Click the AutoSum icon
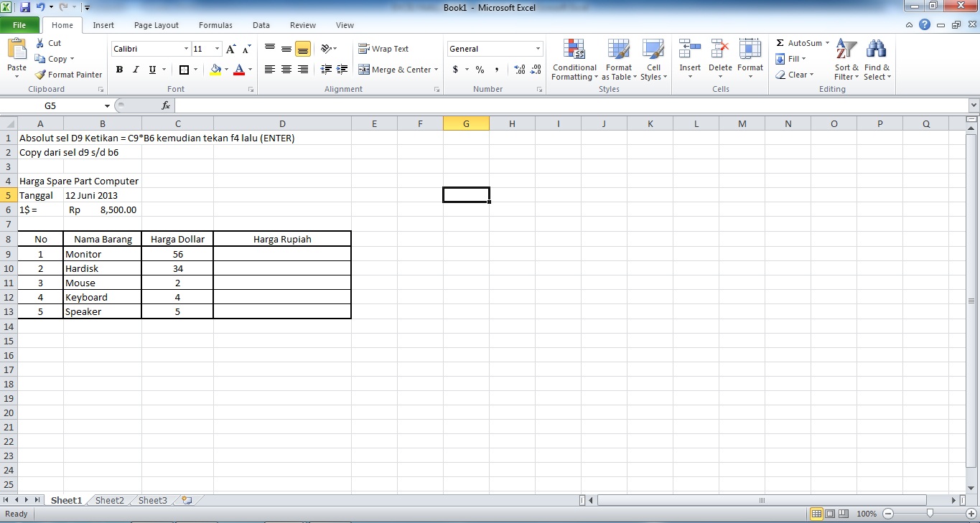Screen dimensions: 980x523 [x=798, y=42]
